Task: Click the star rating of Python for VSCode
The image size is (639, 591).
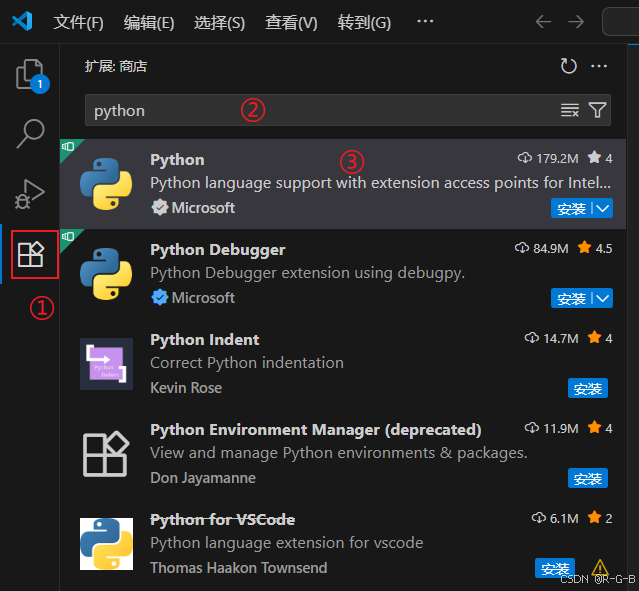Action: pos(600,518)
